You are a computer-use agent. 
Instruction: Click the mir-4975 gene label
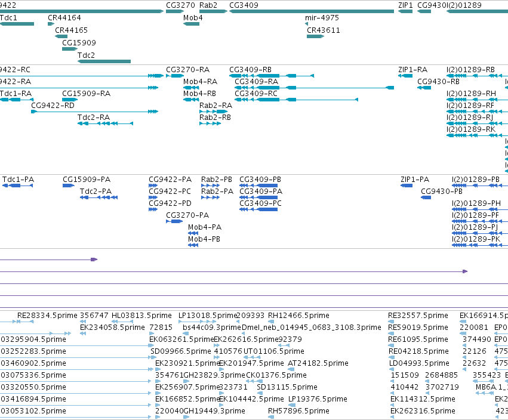pos(322,18)
